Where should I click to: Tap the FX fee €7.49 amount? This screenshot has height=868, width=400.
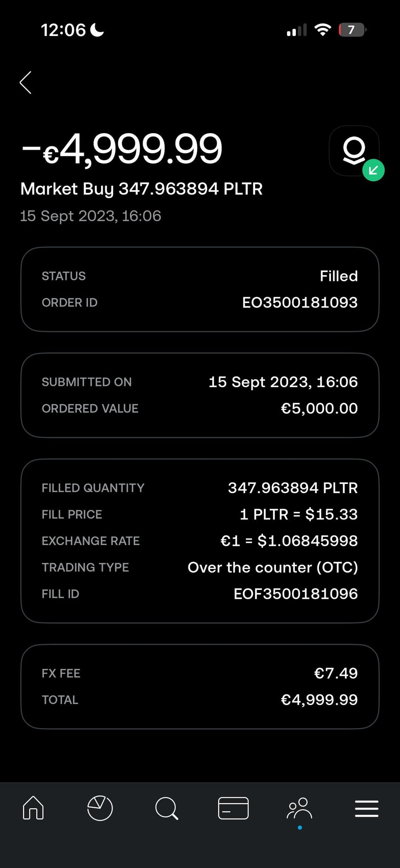(336, 673)
